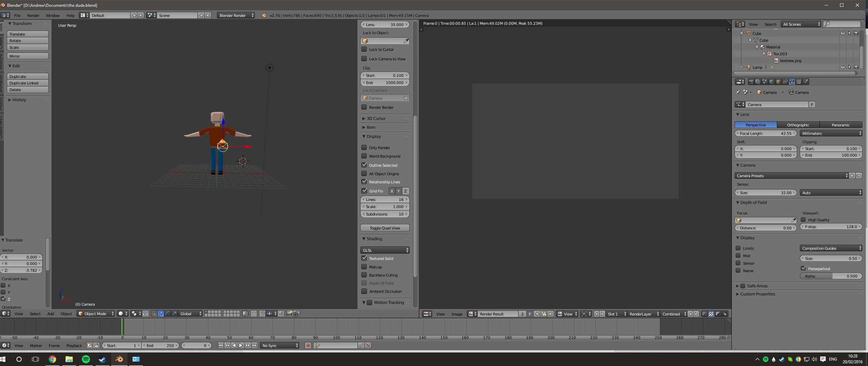Jump to the first frame in timeline
This screenshot has width=868, height=366.
pyautogui.click(x=220, y=345)
